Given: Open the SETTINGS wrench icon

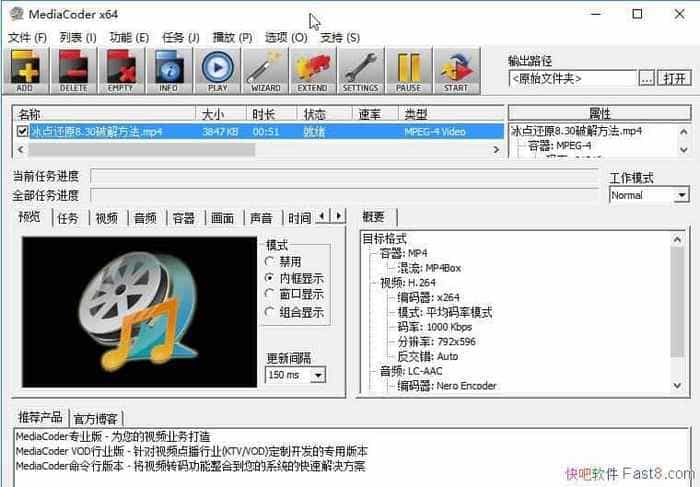Looking at the screenshot, I should coord(360,71).
